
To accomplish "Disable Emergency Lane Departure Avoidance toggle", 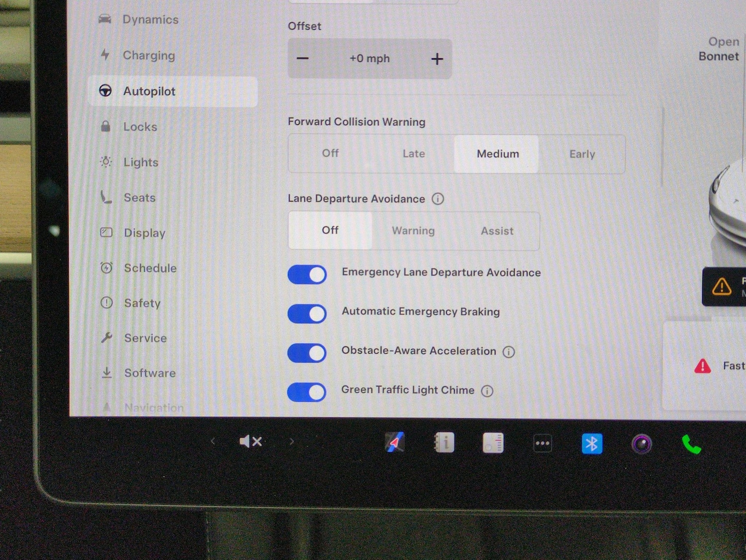I will click(x=307, y=275).
